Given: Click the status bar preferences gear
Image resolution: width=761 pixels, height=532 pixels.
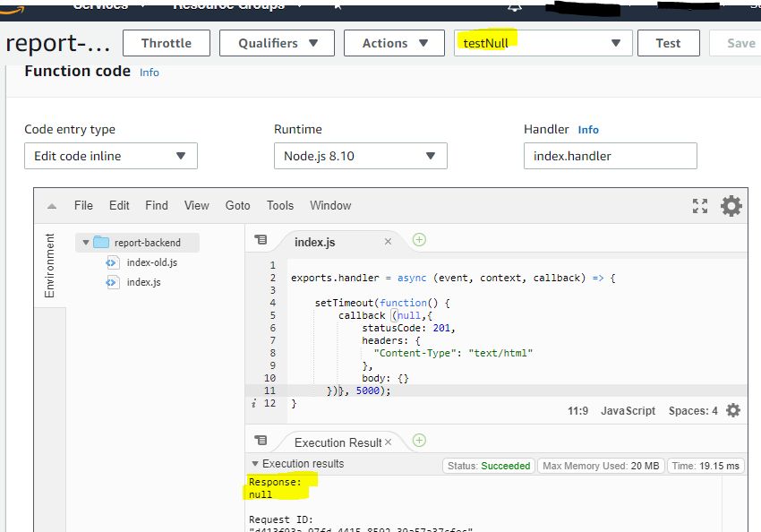Looking at the screenshot, I should coord(733,411).
